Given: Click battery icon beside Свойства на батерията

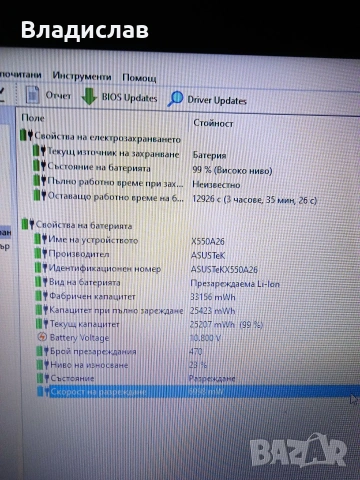Looking at the screenshot, I should coord(28,224).
